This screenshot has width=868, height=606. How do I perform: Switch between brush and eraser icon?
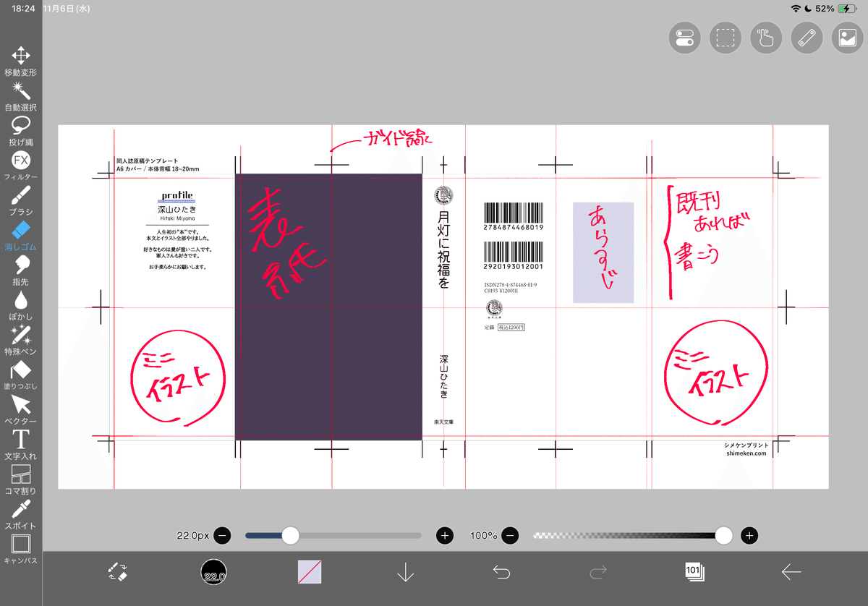click(x=118, y=572)
